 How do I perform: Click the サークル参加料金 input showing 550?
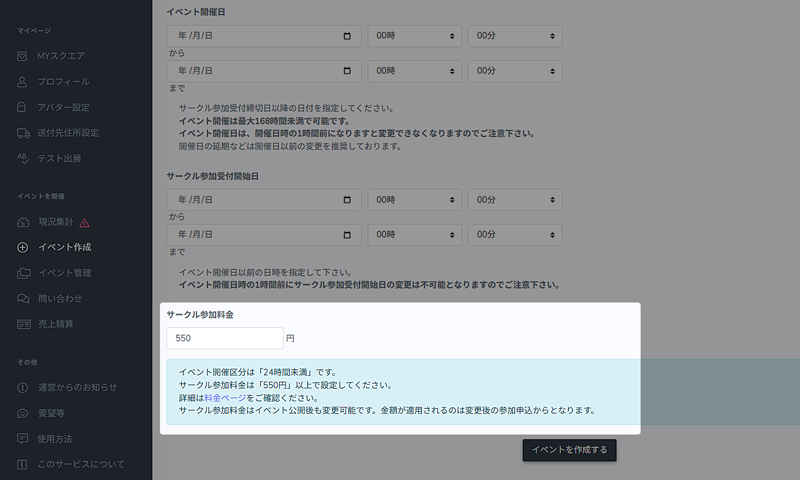pyautogui.click(x=224, y=338)
